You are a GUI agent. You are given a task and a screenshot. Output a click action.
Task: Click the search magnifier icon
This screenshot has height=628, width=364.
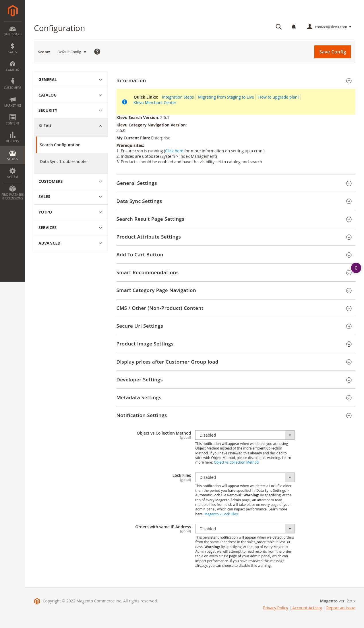point(278,27)
